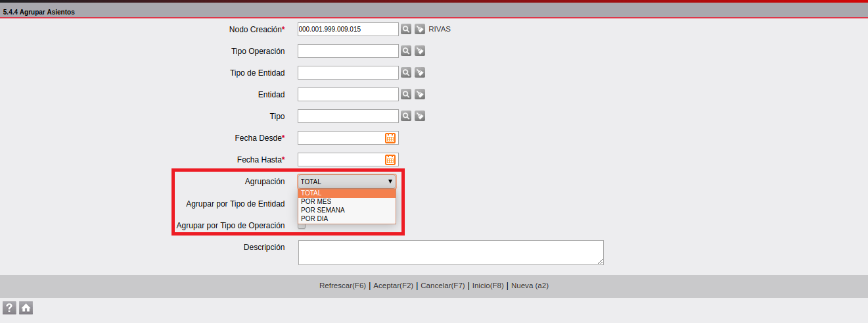This screenshot has height=323, width=868.
Task: Select POR MES from the Agrupación list
Action: pyautogui.click(x=316, y=201)
